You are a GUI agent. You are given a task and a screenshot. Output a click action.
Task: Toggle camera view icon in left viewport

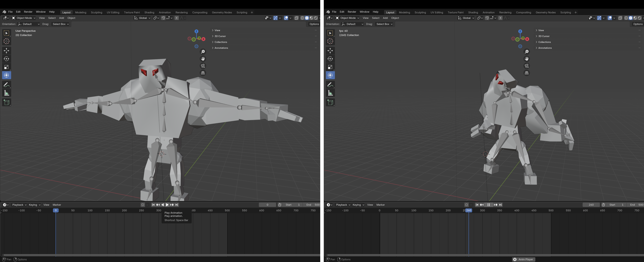(x=203, y=66)
